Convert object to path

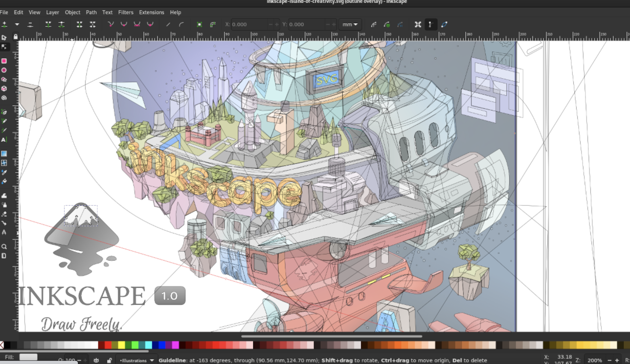tap(199, 24)
